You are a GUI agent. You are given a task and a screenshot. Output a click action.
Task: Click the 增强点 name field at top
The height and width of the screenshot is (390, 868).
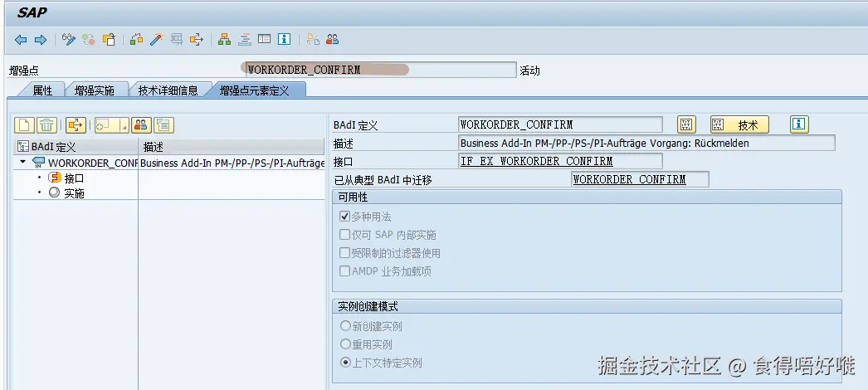[381, 70]
